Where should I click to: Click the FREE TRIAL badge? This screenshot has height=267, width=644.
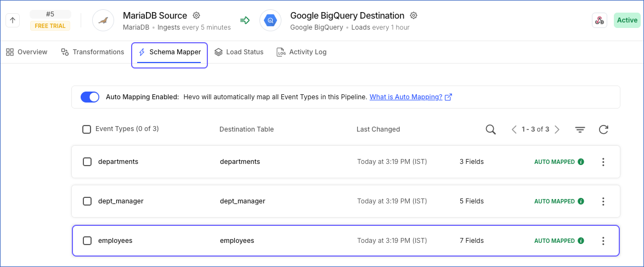(x=50, y=25)
